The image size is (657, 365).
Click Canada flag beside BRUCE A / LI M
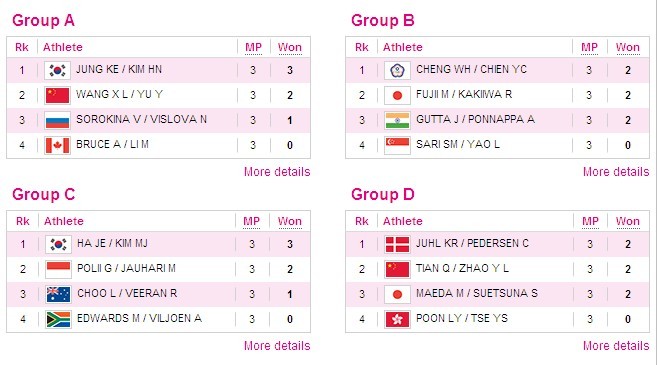click(57, 145)
